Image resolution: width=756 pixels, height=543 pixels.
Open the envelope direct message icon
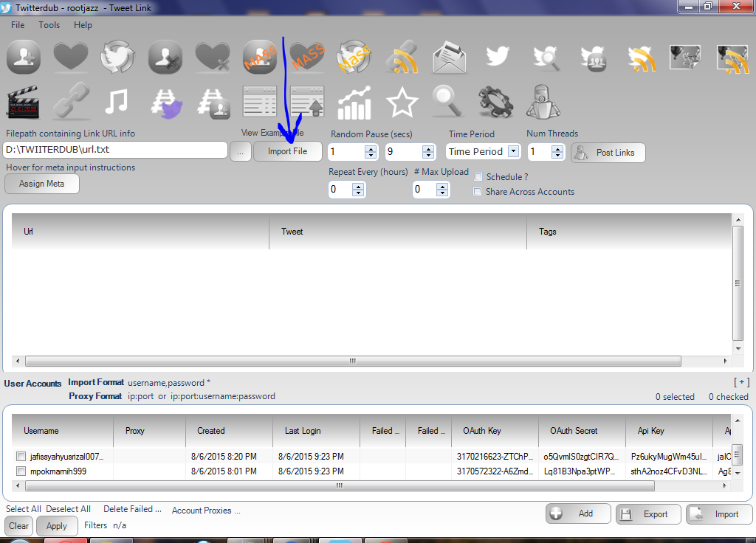pyautogui.click(x=450, y=58)
